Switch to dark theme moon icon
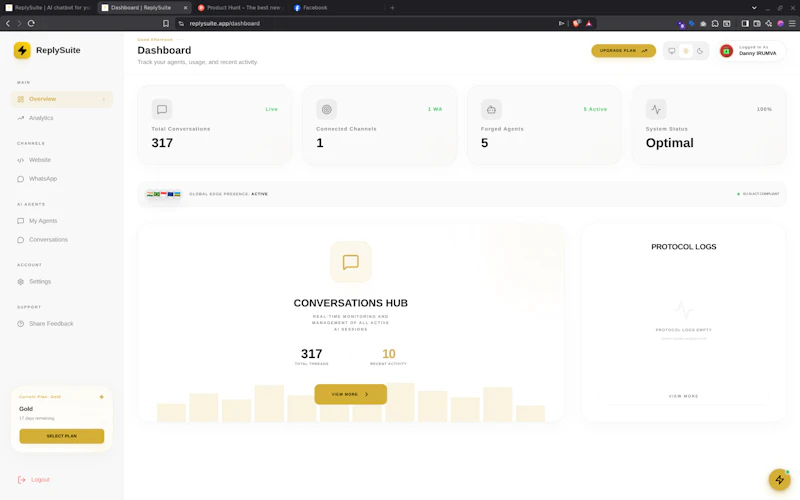 700,51
